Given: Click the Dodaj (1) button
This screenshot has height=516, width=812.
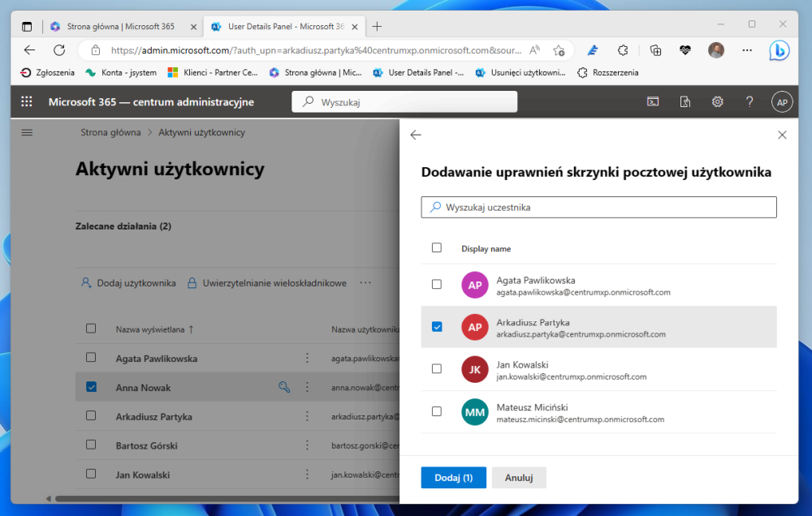Looking at the screenshot, I should click(454, 478).
